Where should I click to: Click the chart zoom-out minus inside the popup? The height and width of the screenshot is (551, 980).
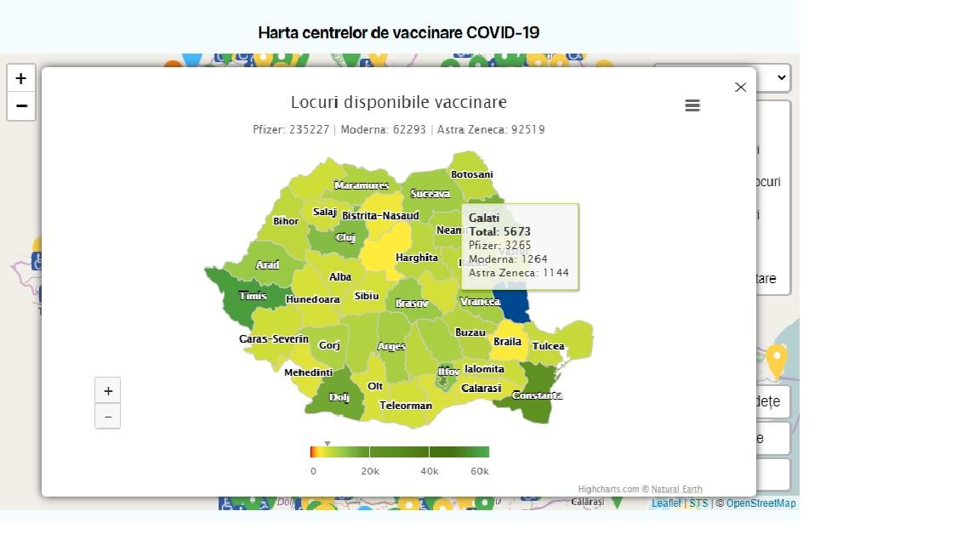[107, 416]
